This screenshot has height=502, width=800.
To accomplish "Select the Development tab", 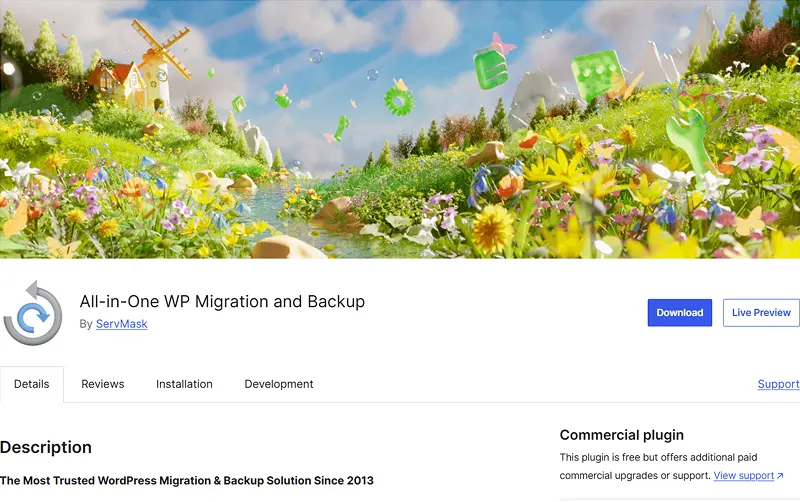I will click(279, 384).
